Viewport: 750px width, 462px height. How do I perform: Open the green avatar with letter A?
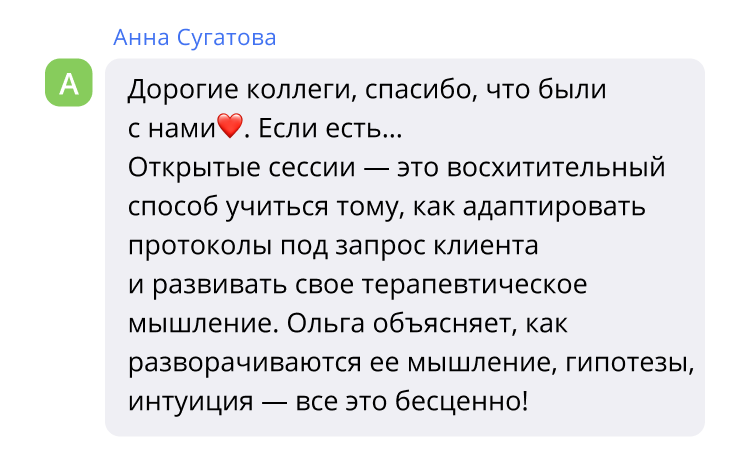pyautogui.click(x=69, y=83)
